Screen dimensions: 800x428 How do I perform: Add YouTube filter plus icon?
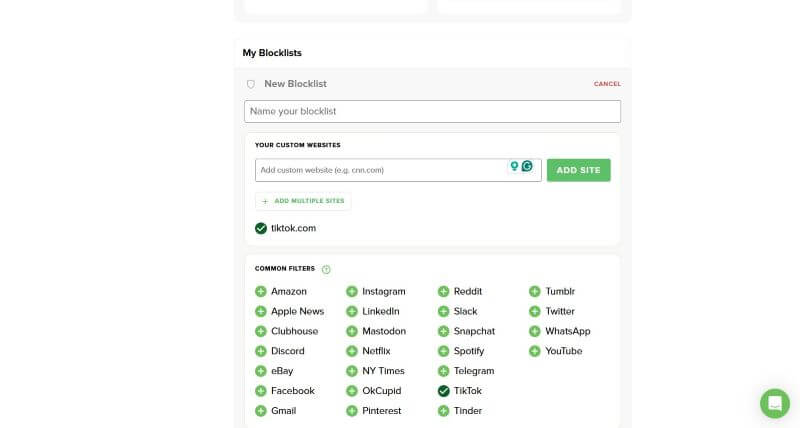tap(535, 351)
